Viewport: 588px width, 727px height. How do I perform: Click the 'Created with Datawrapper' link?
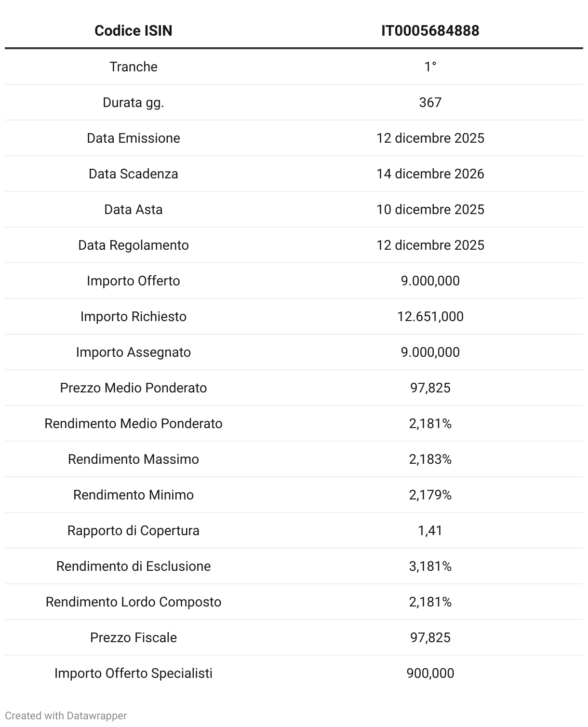(x=66, y=715)
